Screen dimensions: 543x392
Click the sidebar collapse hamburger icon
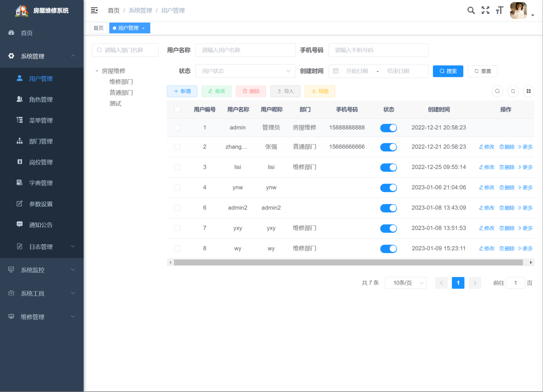94,11
